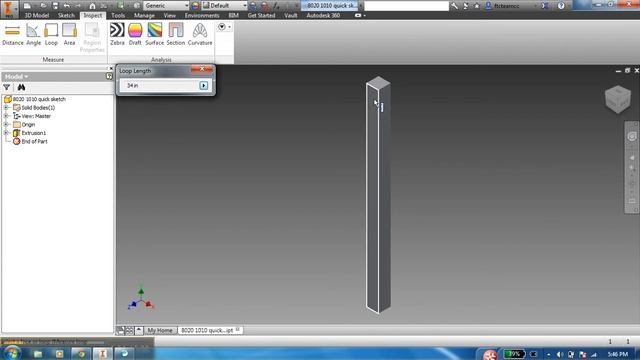Click the Save icon in quick access toolbar
This screenshot has height=360, width=640.
coord(55,6)
